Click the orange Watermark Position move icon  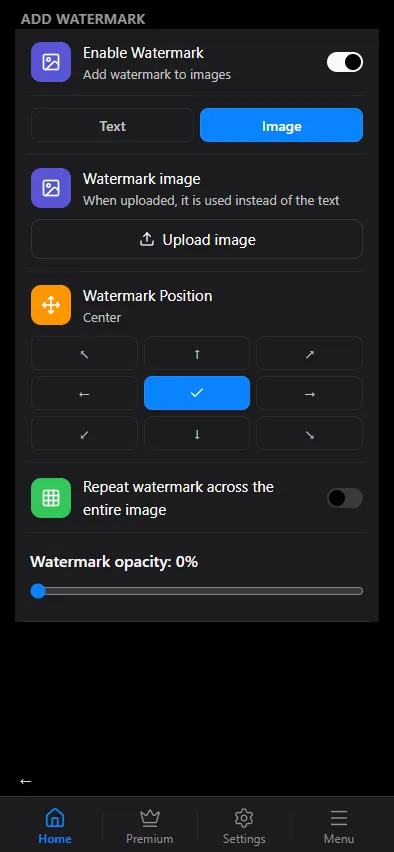point(51,305)
